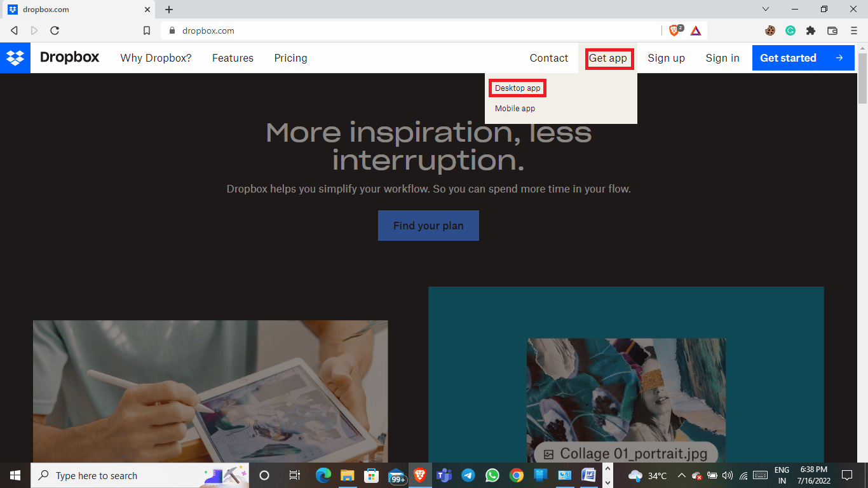Click the Find your plan button

pos(428,226)
